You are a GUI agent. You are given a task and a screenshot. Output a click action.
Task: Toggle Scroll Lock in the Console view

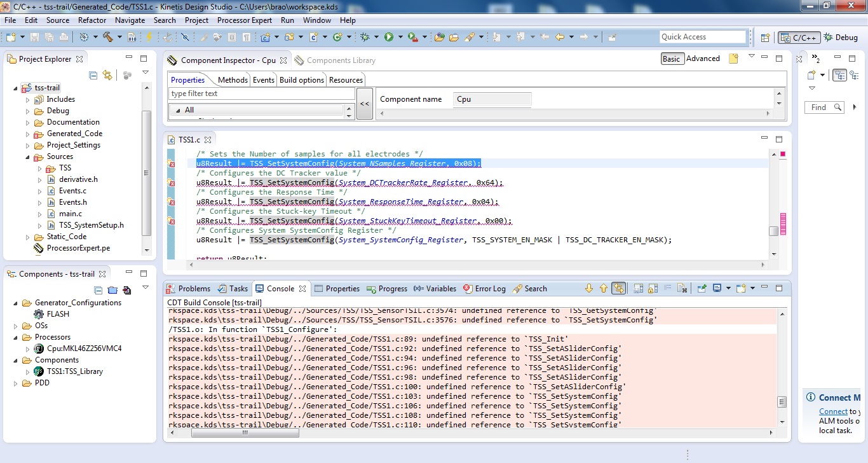click(651, 287)
